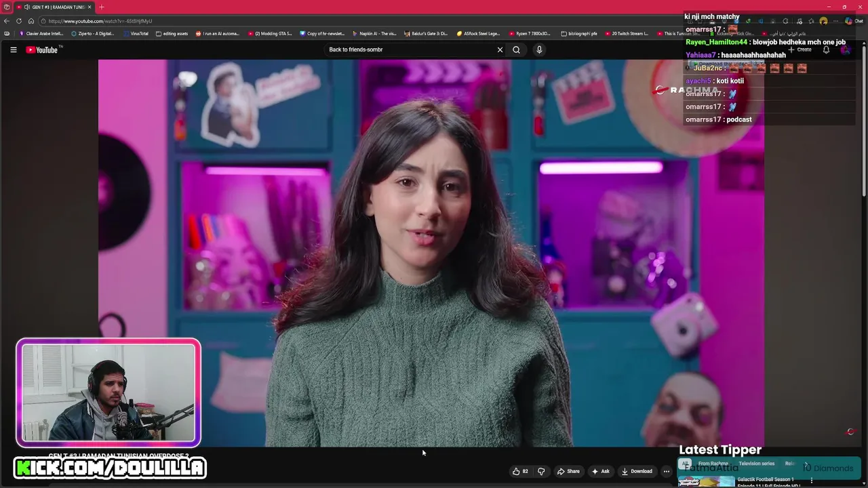Open the browser Chat sidebar button
Viewport: 868px width, 488px height.
(853, 21)
